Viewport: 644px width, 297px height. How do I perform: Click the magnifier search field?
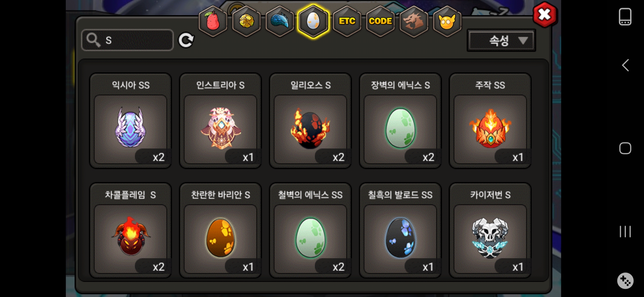pos(127,40)
